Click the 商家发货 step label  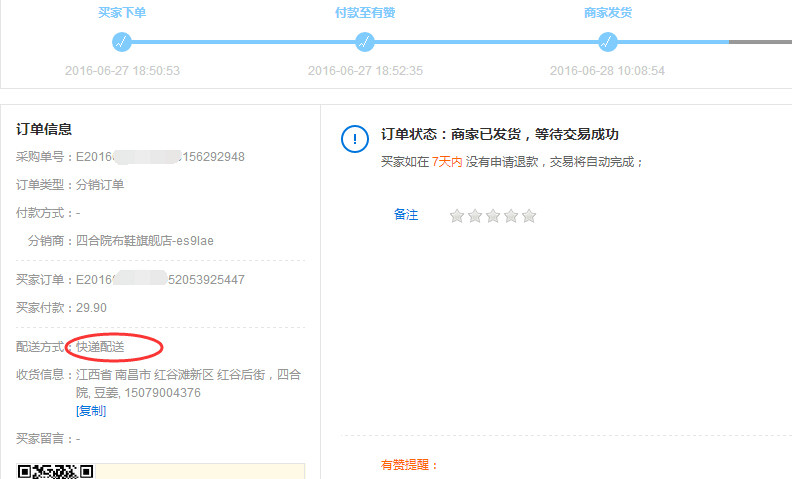point(608,13)
